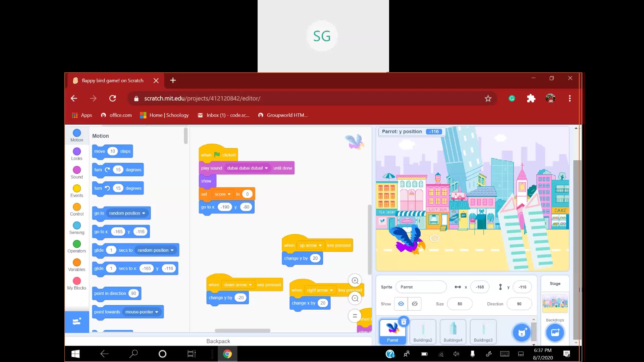Zoom in on the code workspace
This screenshot has width=644, height=362.
[355, 281]
